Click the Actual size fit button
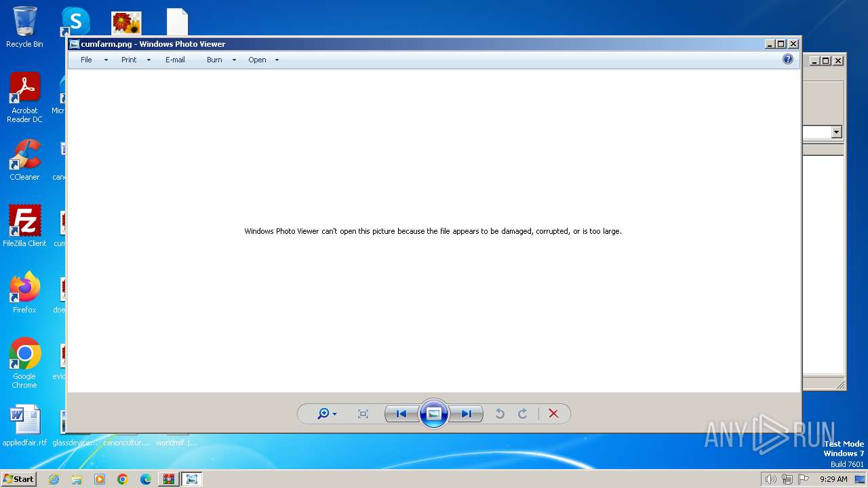 [x=363, y=413]
